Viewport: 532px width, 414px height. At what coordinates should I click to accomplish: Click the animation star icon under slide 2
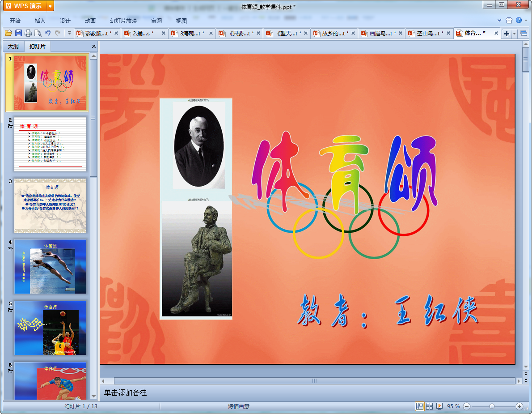(10, 126)
